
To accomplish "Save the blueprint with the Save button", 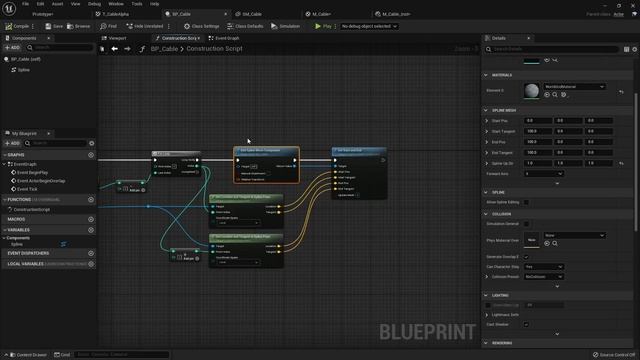I will tap(54, 26).
